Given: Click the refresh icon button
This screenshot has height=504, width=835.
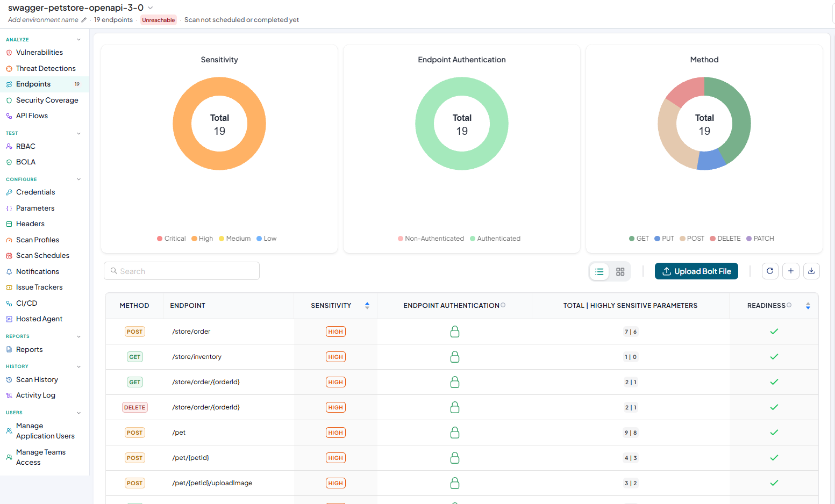Looking at the screenshot, I should (x=770, y=271).
